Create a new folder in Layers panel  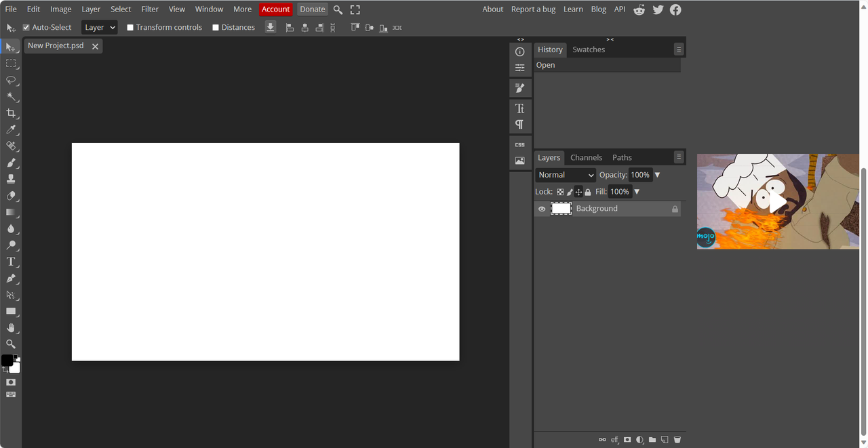coord(652,440)
